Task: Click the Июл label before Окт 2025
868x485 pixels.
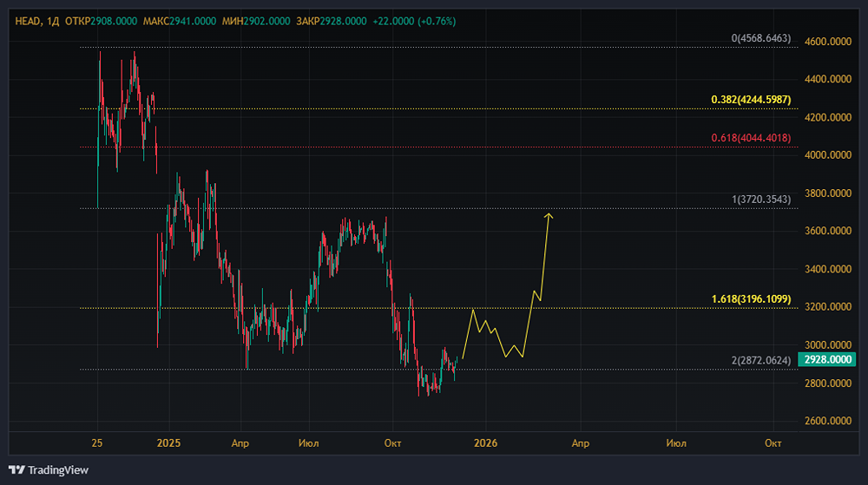Action: (x=309, y=443)
